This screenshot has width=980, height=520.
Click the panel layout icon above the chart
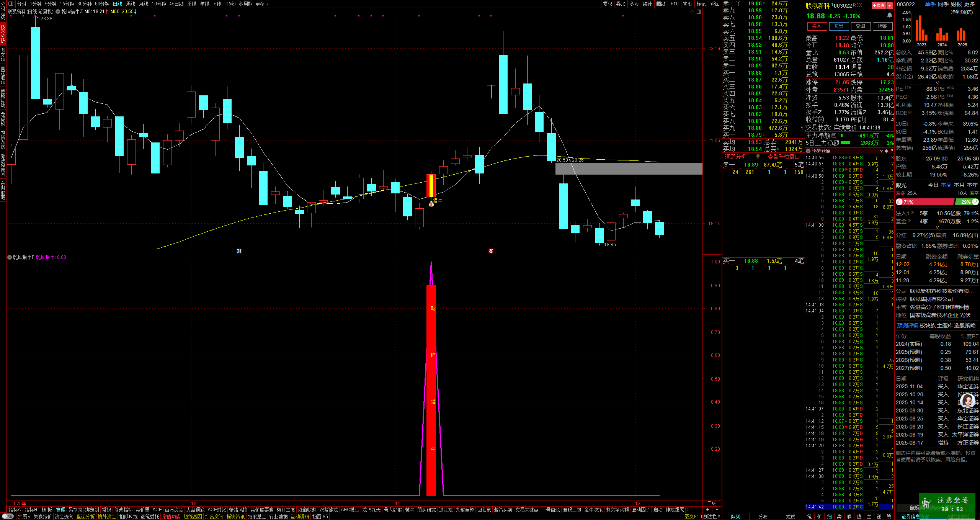pyautogui.click(x=699, y=12)
